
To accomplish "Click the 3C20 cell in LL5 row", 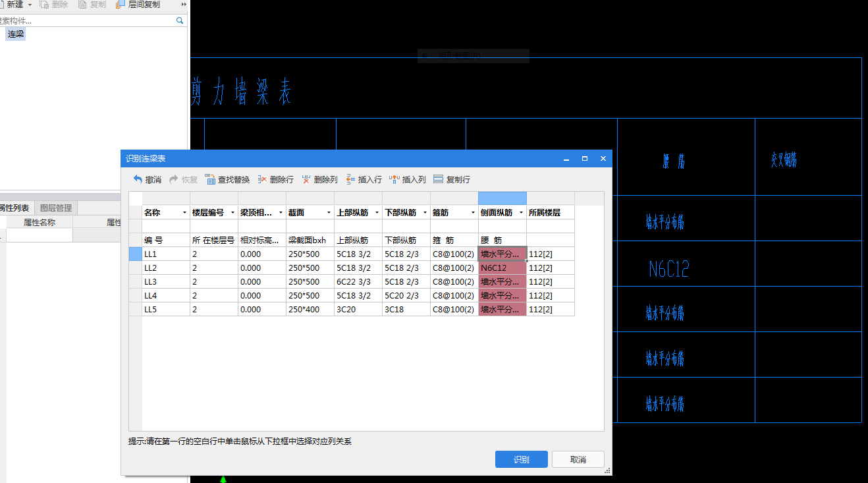I will [x=358, y=310].
